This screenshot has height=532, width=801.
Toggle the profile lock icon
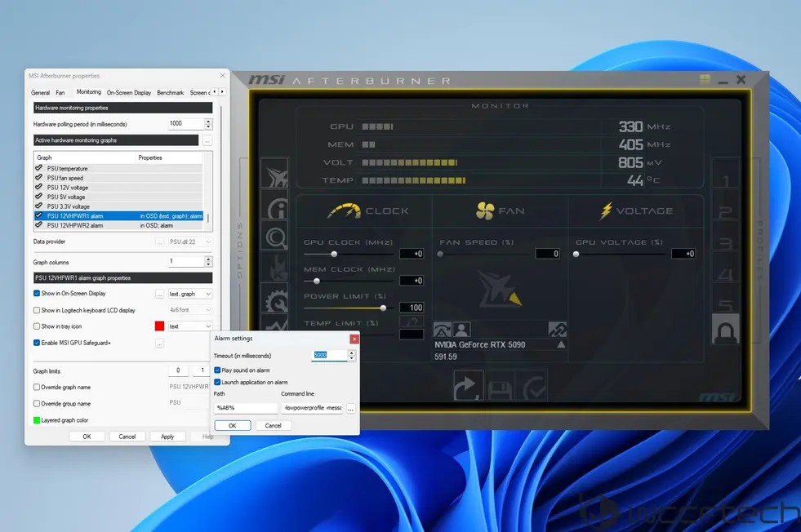tap(725, 330)
